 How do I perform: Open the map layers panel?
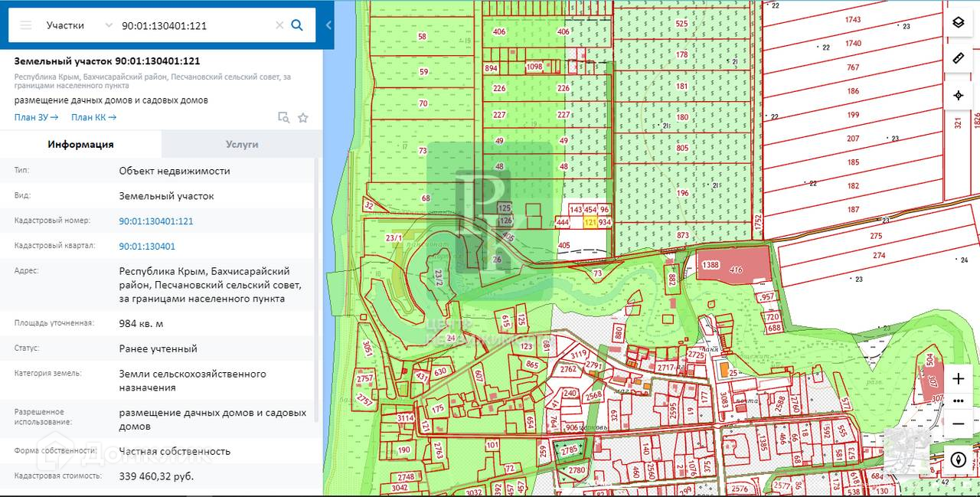point(958,21)
